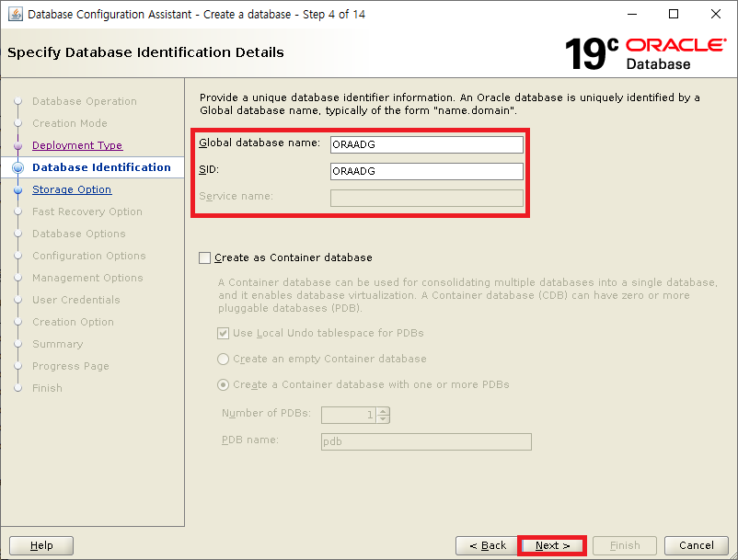Click the Service name field
This screenshot has width=738, height=560.
click(x=426, y=198)
